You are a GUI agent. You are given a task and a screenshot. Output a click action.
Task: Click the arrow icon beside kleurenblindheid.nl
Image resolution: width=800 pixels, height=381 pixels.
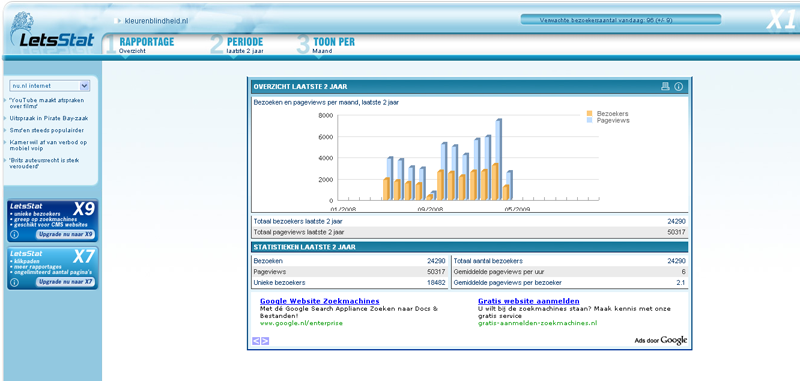coord(118,21)
